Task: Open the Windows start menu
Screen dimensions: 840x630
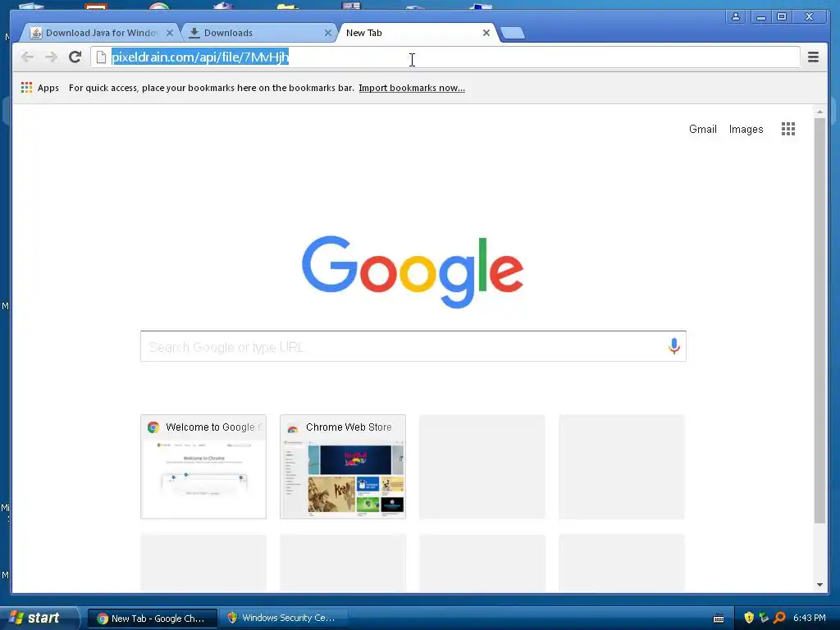Action: (x=38, y=618)
